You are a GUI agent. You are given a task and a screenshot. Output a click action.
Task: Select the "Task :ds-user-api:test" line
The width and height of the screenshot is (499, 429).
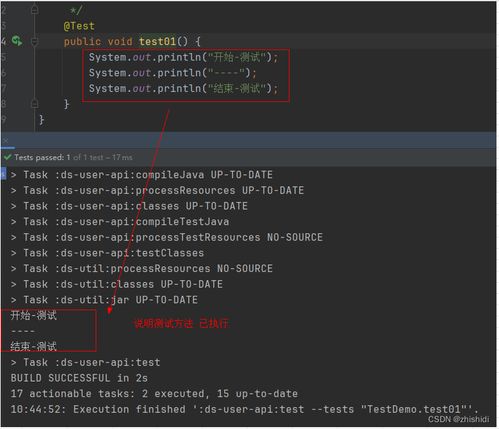point(85,362)
